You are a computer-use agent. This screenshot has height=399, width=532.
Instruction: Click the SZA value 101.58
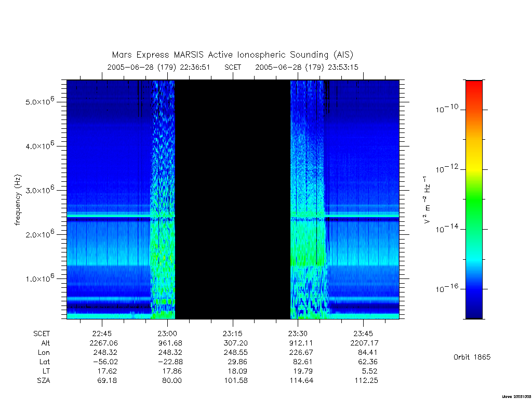[x=236, y=381]
